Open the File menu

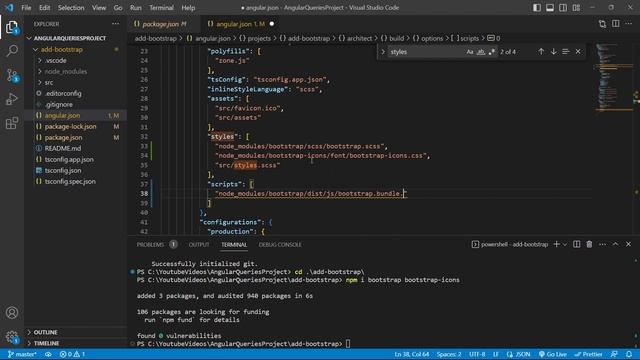[26, 8]
